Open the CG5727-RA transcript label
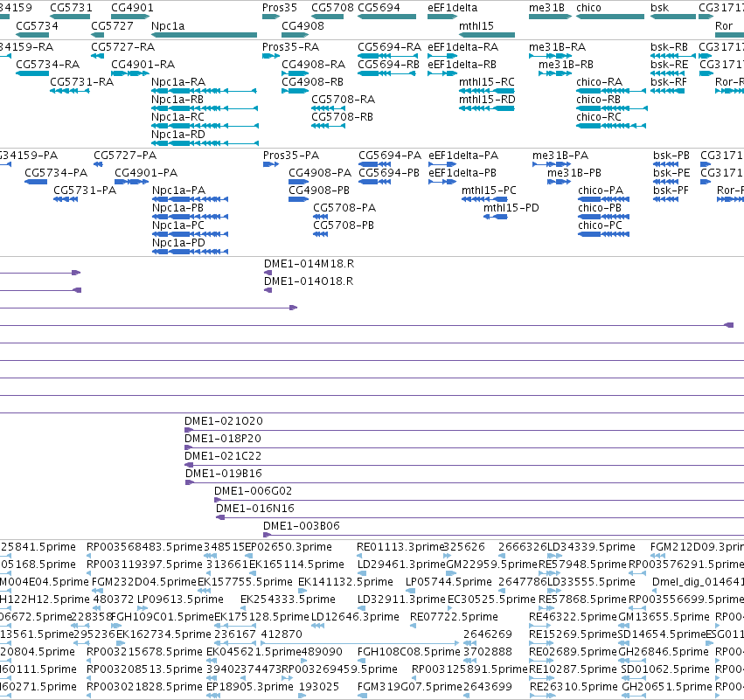This screenshot has height=700, width=744. tap(123, 47)
